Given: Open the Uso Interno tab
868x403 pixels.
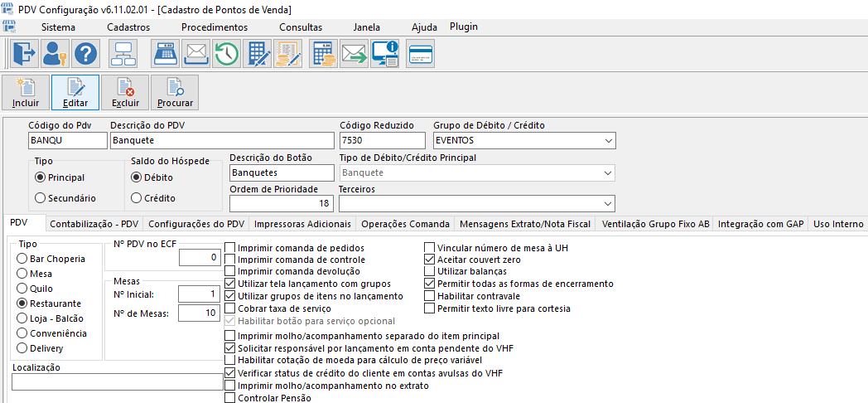Looking at the screenshot, I should tap(839, 224).
